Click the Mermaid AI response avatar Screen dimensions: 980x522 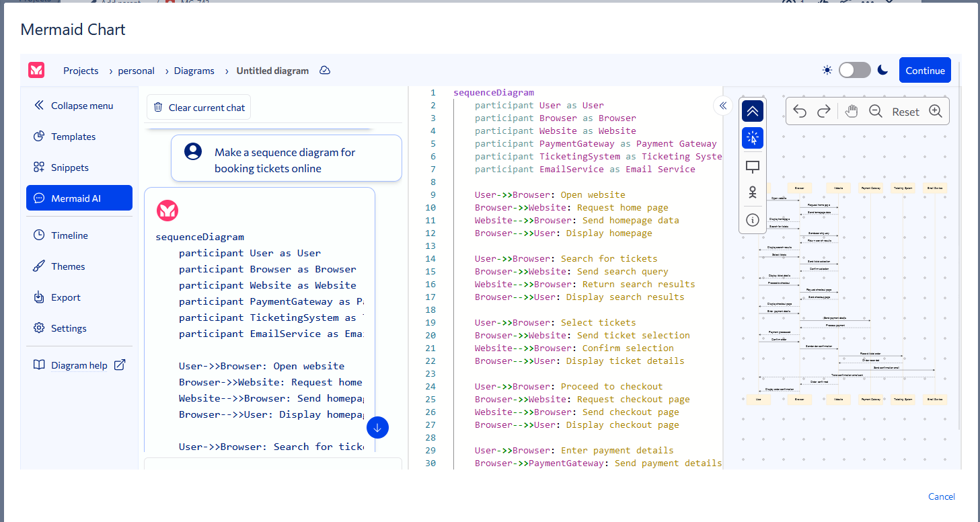167,211
